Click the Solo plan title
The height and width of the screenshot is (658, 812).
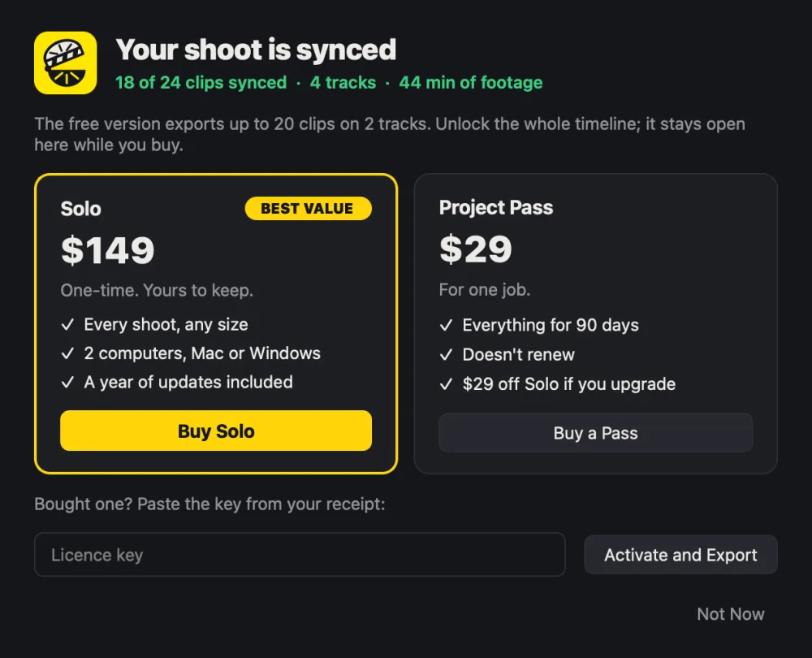tap(80, 209)
